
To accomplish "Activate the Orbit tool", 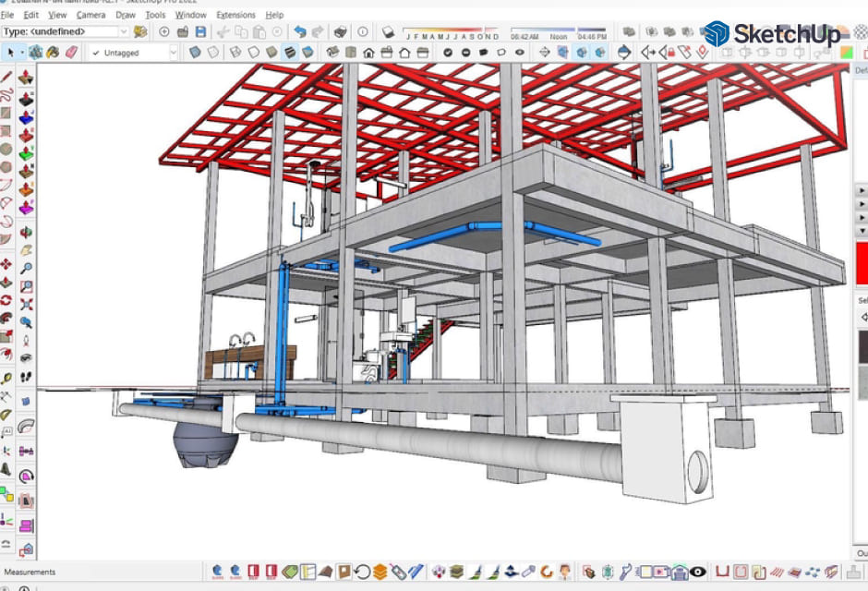I will click(x=26, y=232).
